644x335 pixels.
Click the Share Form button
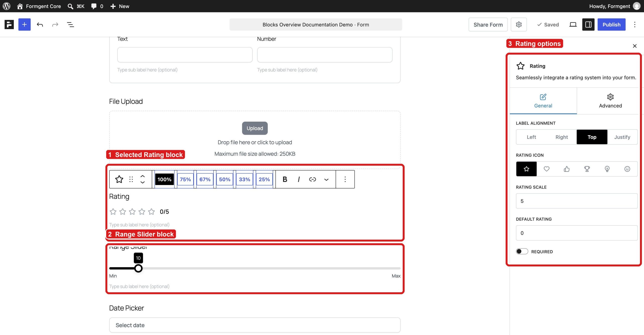point(488,25)
